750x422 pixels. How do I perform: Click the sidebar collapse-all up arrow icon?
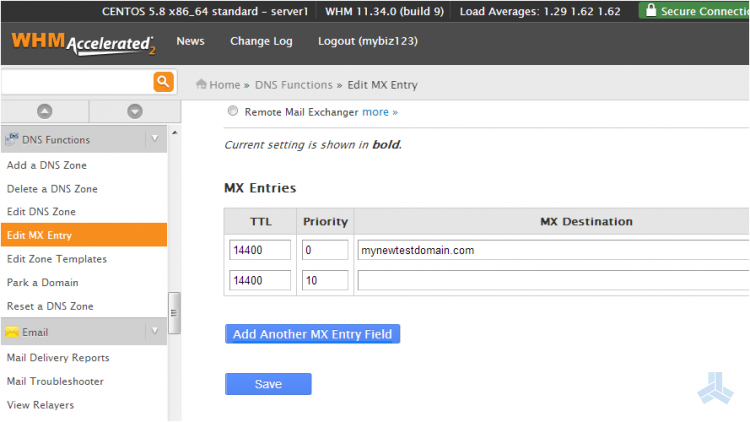click(x=44, y=111)
